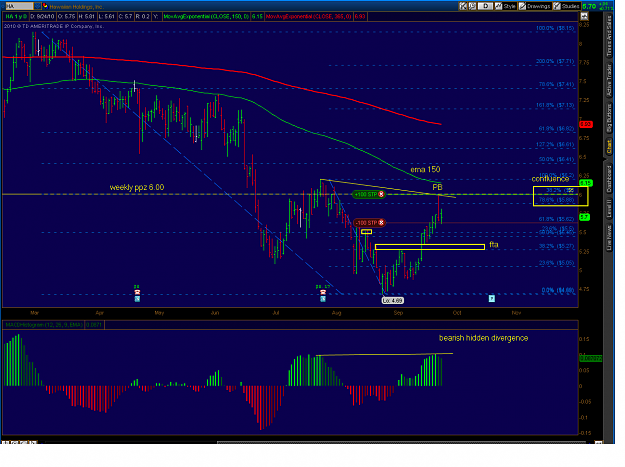Click the Studies icon

(557, 6)
